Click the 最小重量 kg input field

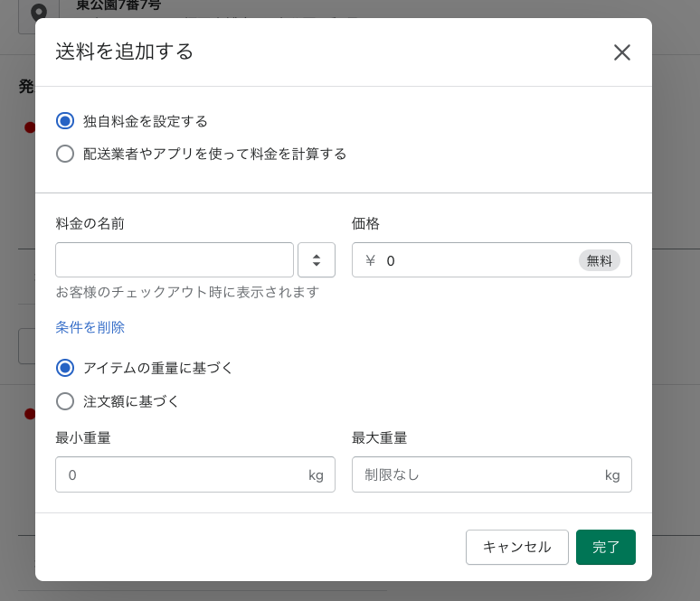pos(195,474)
